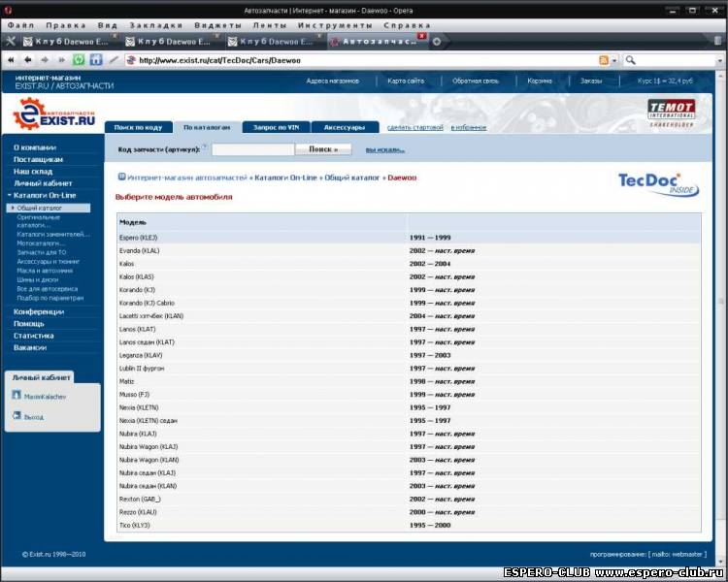This screenshot has width=728, height=582.
Task: Click the user icon beside MaximKalachev
Action: tap(17, 395)
